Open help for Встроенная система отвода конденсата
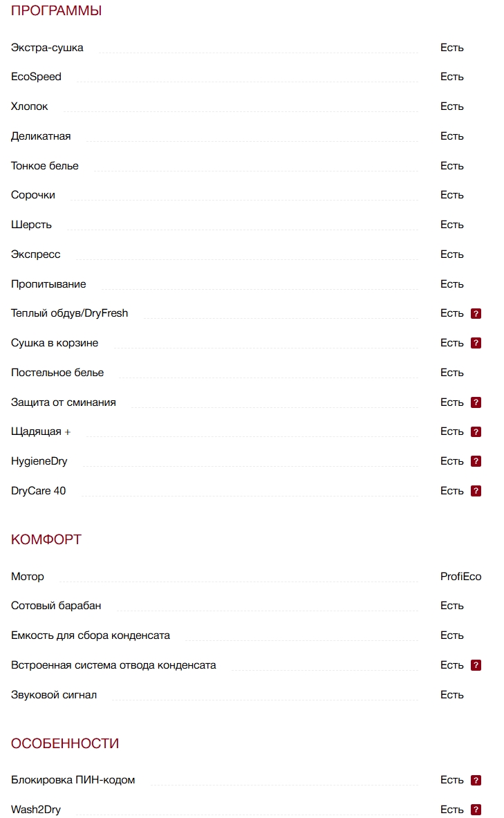The height and width of the screenshot is (818, 504). pyautogui.click(x=476, y=665)
